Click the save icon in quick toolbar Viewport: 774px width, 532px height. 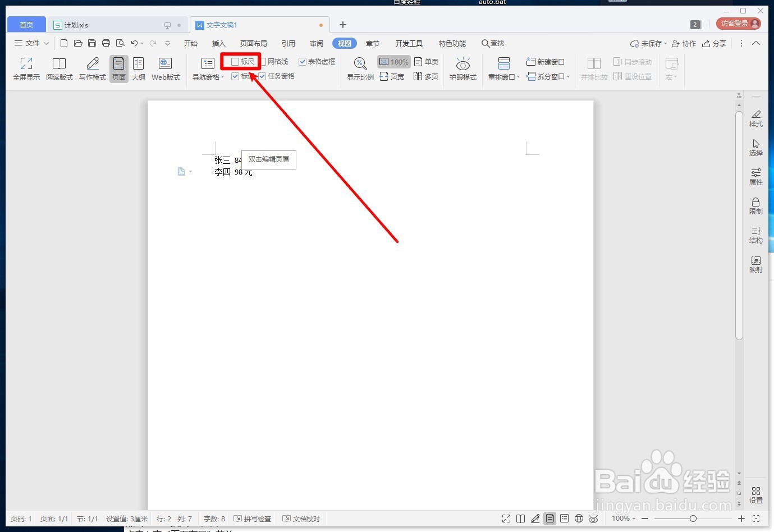[x=92, y=43]
